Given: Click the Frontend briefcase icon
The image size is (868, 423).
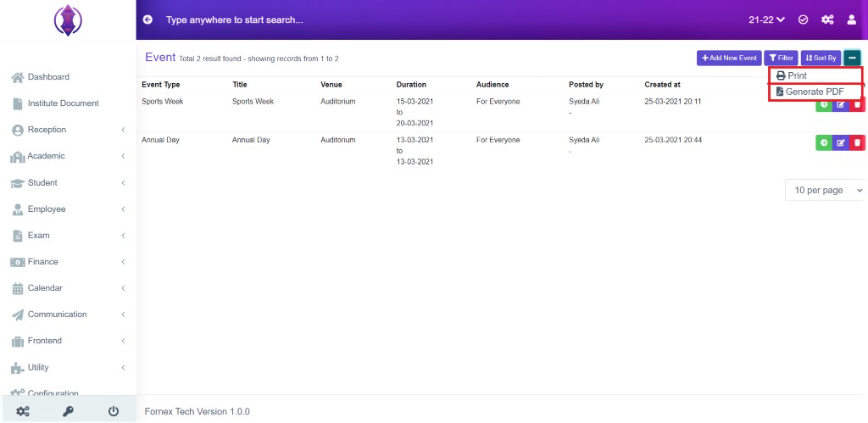Looking at the screenshot, I should click(18, 341).
